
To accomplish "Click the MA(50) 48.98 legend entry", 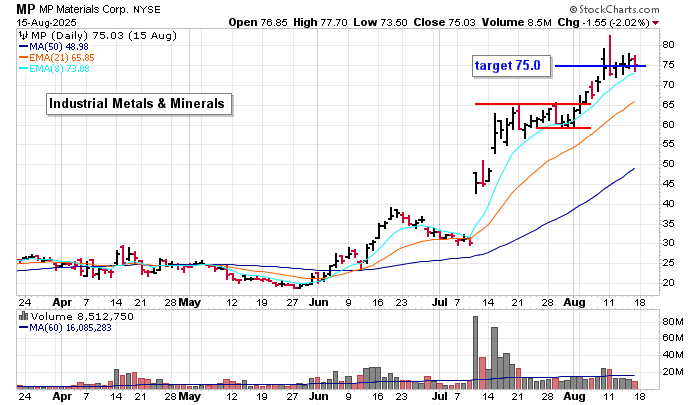I will (54, 46).
